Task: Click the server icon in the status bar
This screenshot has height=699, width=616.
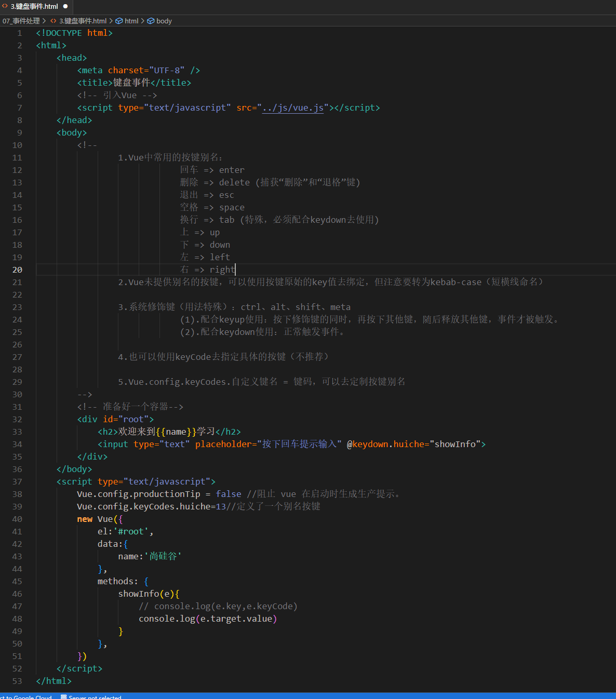Action: click(63, 697)
